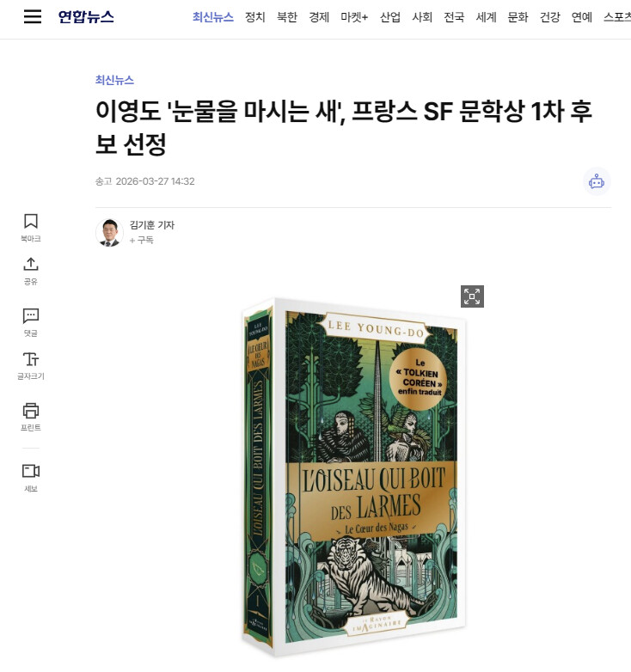This screenshot has height=672, width=631.
Task: Go to 연합뉴스 home logo
Action: point(86,16)
